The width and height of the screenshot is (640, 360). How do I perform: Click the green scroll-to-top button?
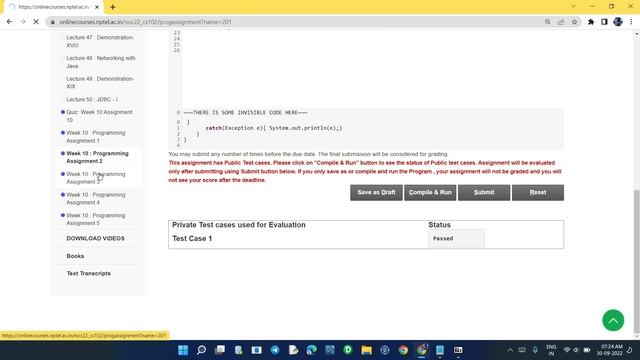613,320
